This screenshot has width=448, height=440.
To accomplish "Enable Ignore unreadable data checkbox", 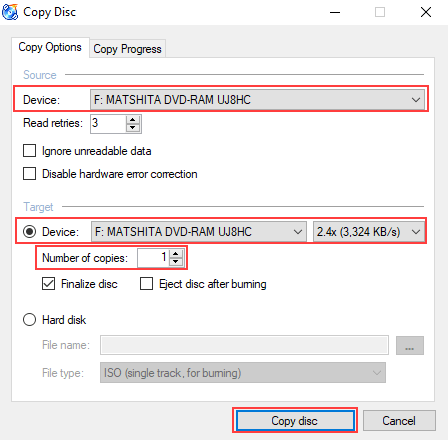I will (29, 151).
